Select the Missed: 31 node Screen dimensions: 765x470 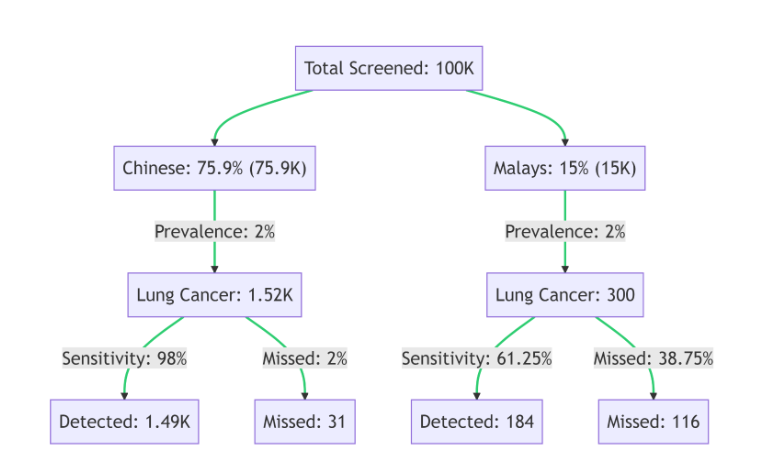[304, 422]
